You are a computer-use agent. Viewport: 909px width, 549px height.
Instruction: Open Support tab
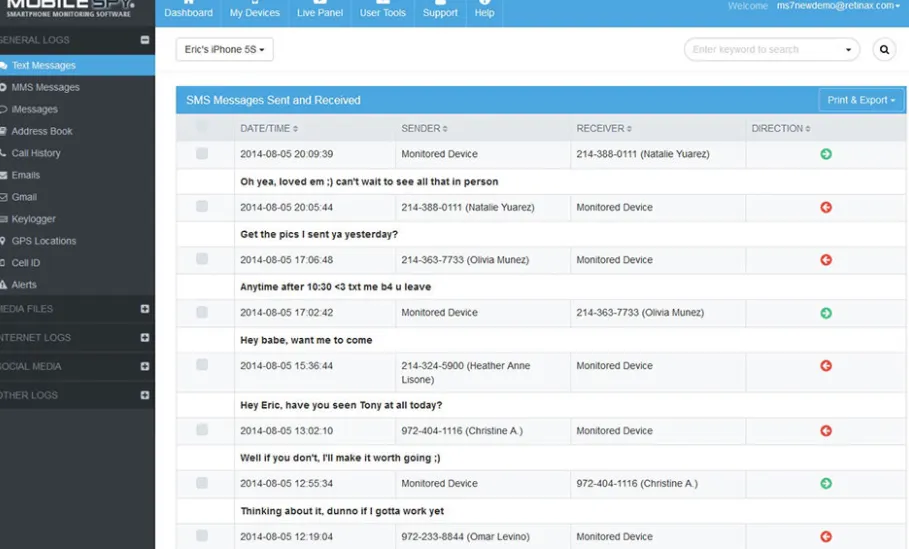[440, 12]
